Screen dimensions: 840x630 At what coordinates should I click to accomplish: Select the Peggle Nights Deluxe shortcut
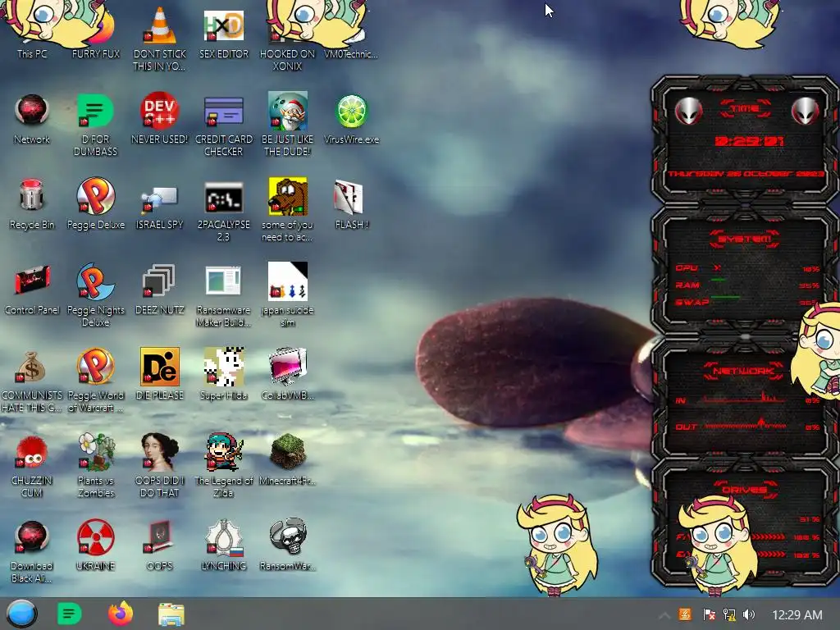pyautogui.click(x=95, y=294)
